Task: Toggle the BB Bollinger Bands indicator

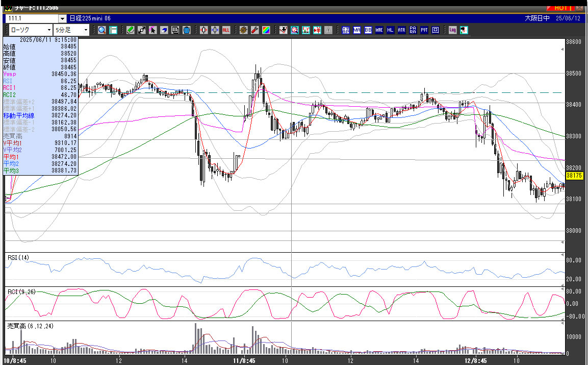Action: 368,30
